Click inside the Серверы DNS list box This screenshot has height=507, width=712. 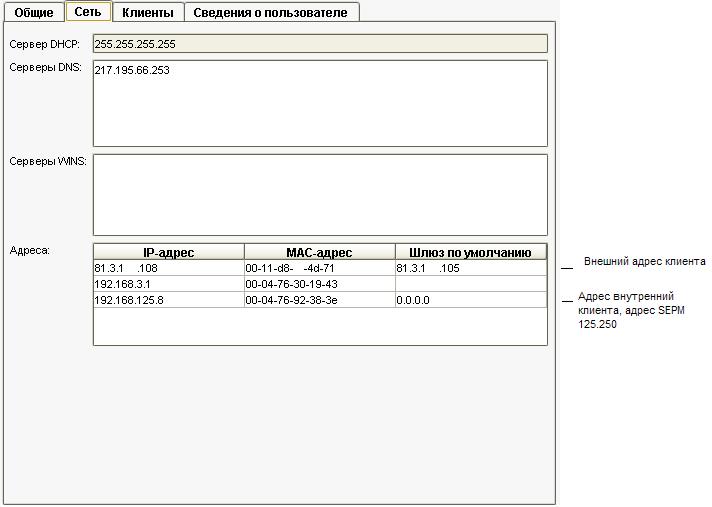320,103
